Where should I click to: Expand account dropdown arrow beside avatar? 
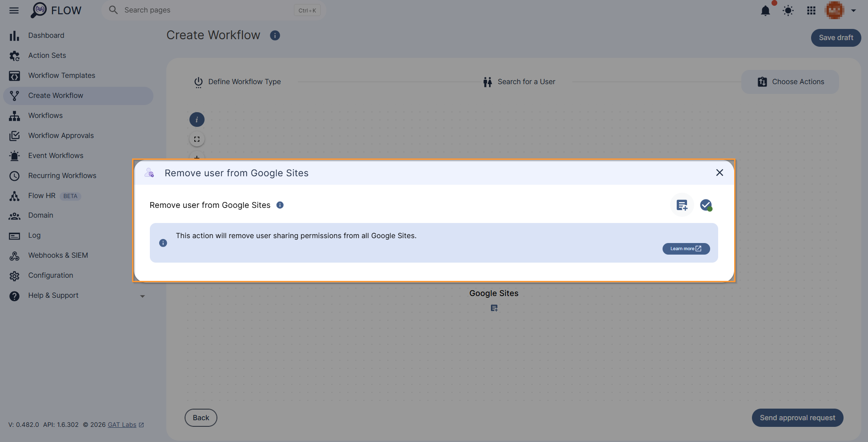853,11
